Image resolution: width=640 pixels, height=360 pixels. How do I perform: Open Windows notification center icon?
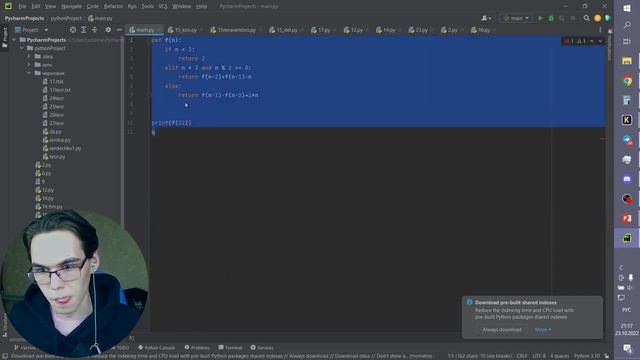tap(627, 348)
